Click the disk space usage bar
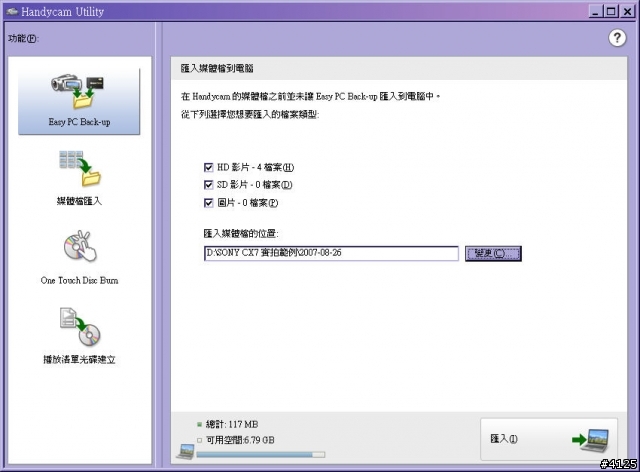Viewport: 640px width, 472px height. pyautogui.click(x=260, y=454)
